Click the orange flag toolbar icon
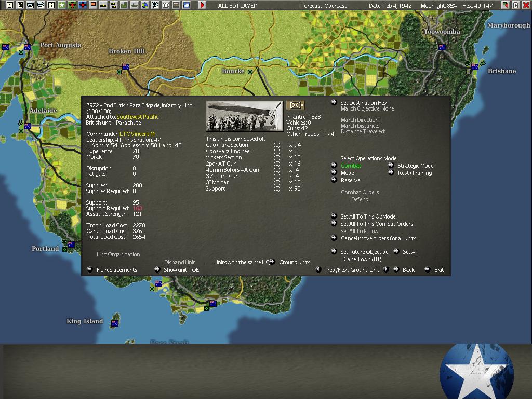532x408 pixels. (93, 5)
